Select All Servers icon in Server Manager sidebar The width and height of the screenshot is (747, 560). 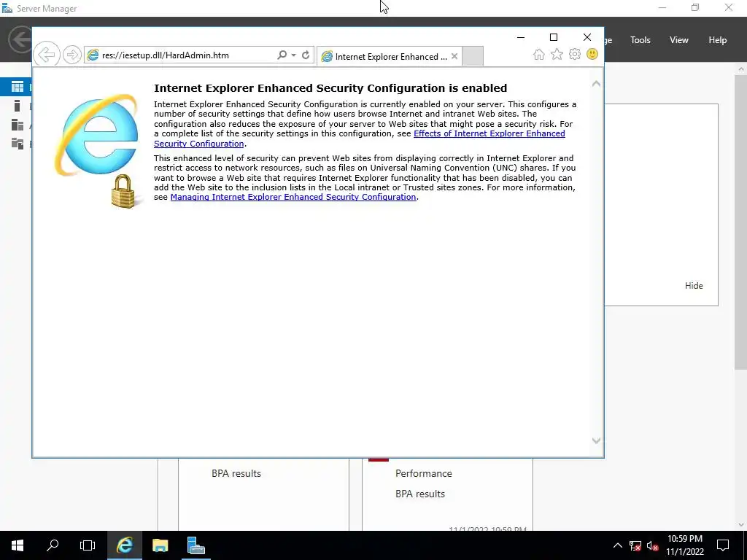18,125
